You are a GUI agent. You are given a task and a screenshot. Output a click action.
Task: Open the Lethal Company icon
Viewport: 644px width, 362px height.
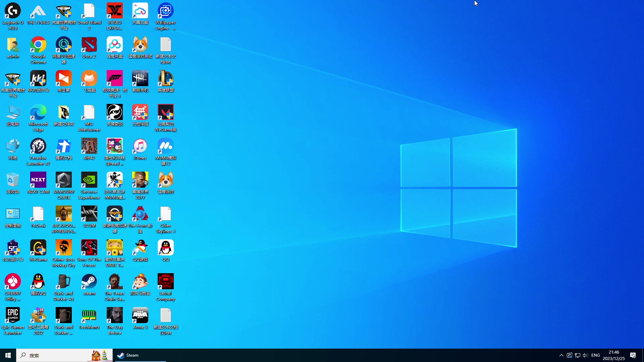pos(166,287)
